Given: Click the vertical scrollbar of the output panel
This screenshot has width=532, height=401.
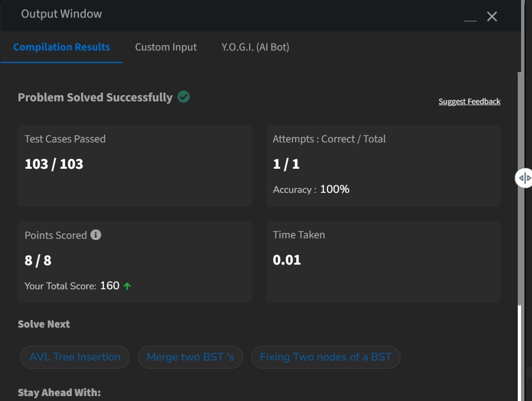Looking at the screenshot, I should point(519,186).
